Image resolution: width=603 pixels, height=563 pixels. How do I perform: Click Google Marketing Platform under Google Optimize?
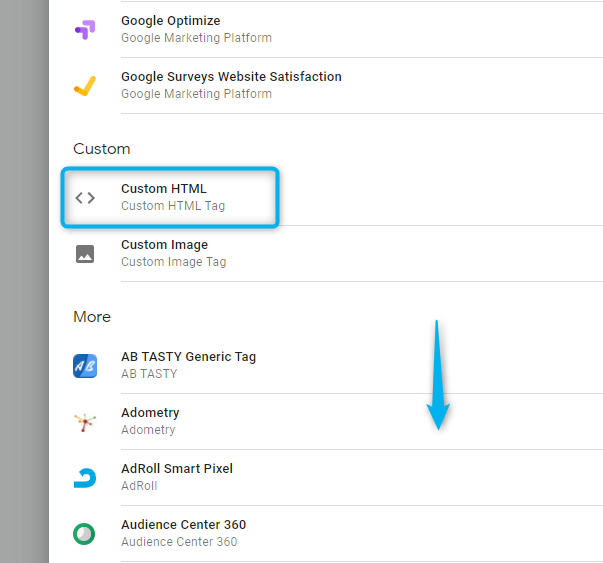197,38
